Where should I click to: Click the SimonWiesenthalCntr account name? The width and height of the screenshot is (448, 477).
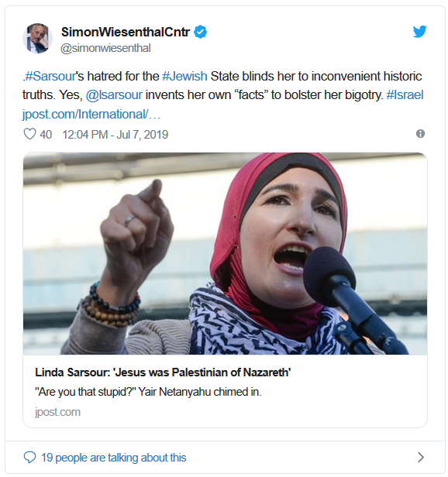pos(126,32)
